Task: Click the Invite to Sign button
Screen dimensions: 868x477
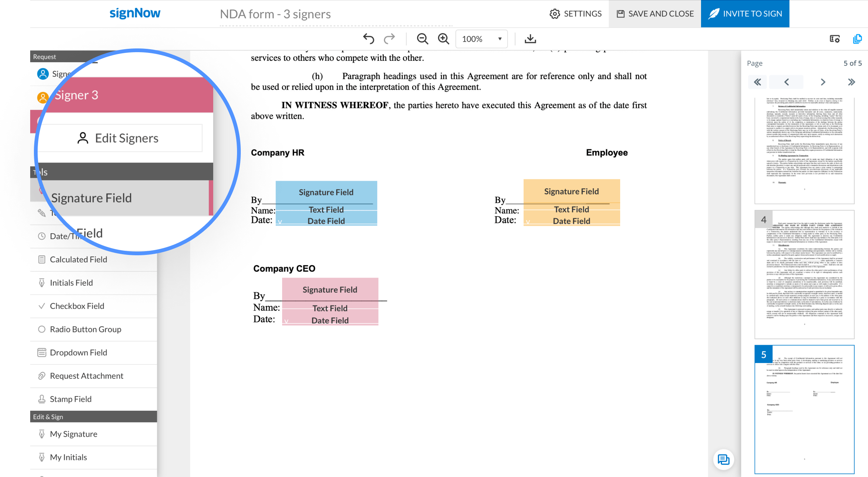Action: click(745, 14)
